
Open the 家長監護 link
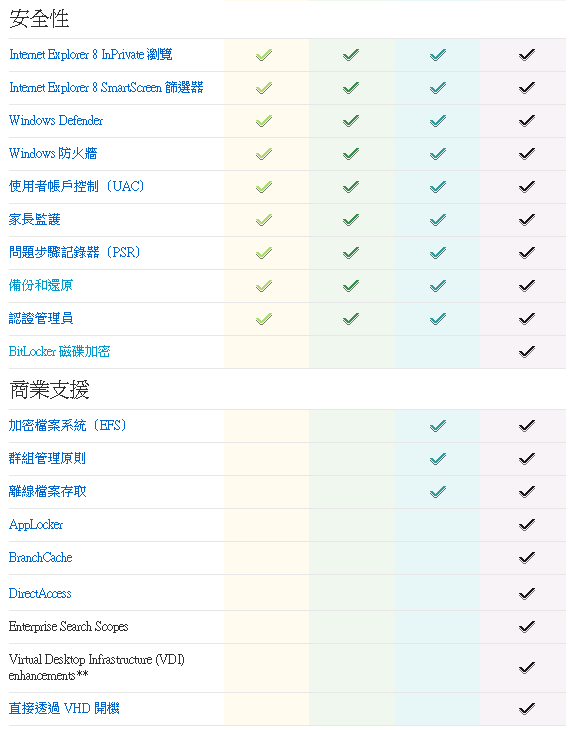pos(35,219)
